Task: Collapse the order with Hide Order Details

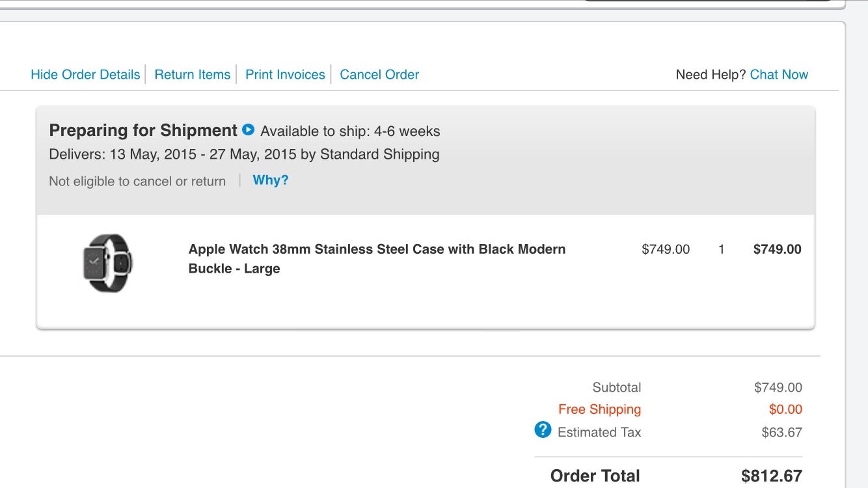Action: point(85,75)
